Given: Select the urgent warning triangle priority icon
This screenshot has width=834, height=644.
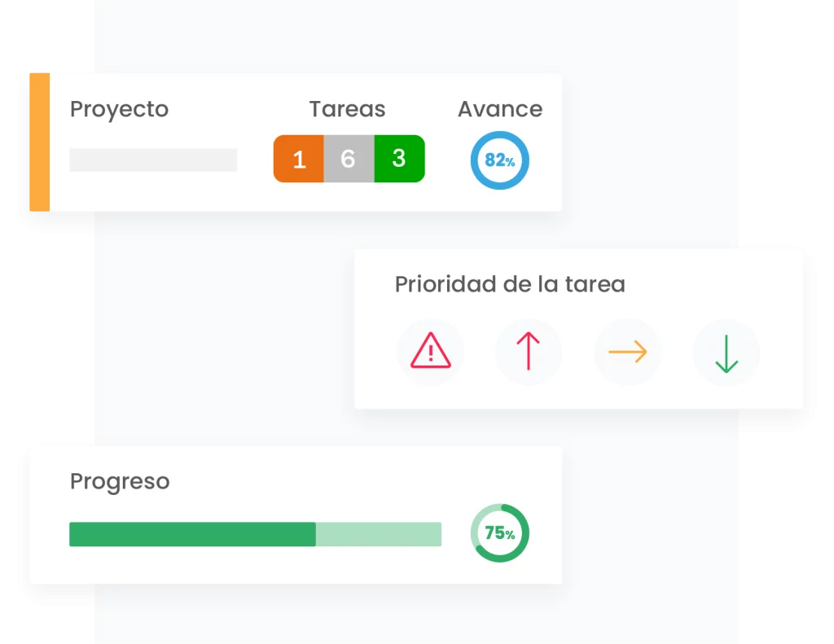Looking at the screenshot, I should coord(430,352).
